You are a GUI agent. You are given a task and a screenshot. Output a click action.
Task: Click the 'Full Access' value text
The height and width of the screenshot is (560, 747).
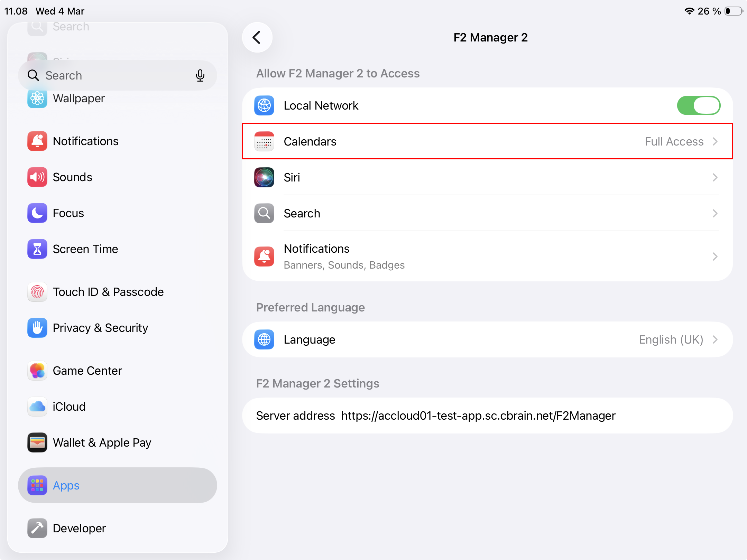[x=674, y=141]
